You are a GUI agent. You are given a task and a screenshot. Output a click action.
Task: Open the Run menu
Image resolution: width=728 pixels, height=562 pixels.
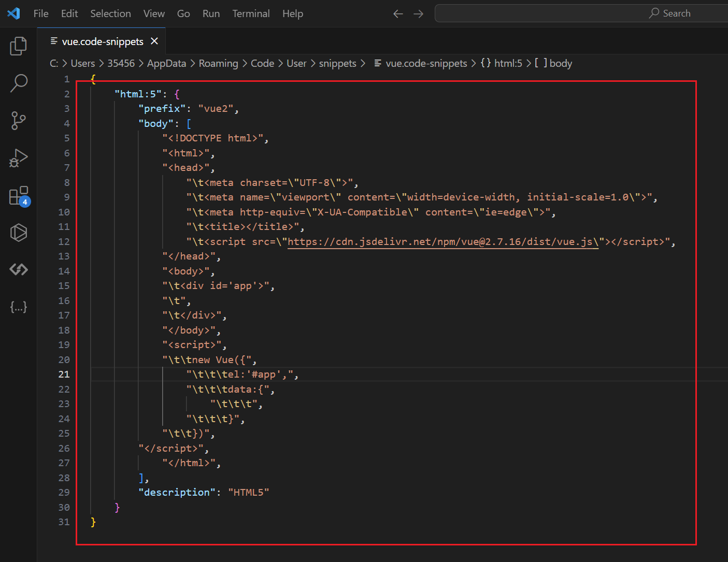coord(211,13)
